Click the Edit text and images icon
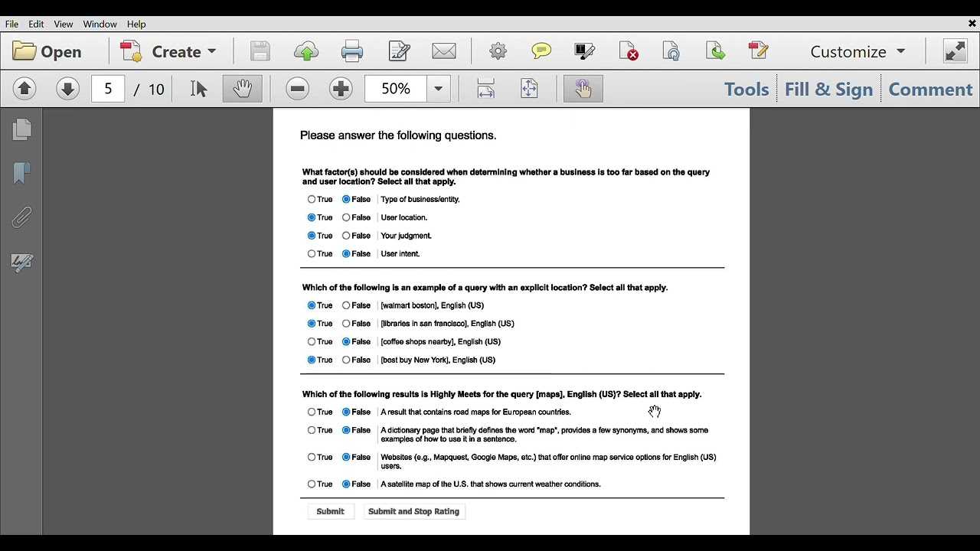Screen dimensions: 980x551 point(399,51)
